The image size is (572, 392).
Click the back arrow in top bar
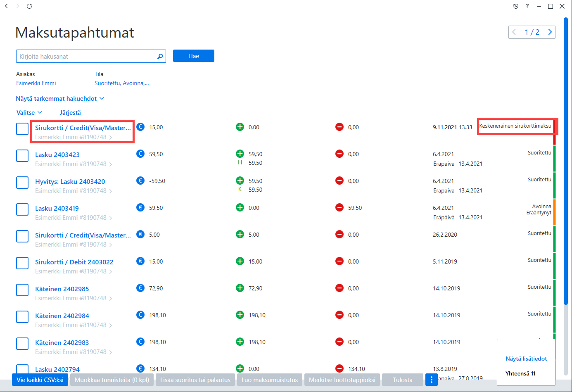pos(6,6)
